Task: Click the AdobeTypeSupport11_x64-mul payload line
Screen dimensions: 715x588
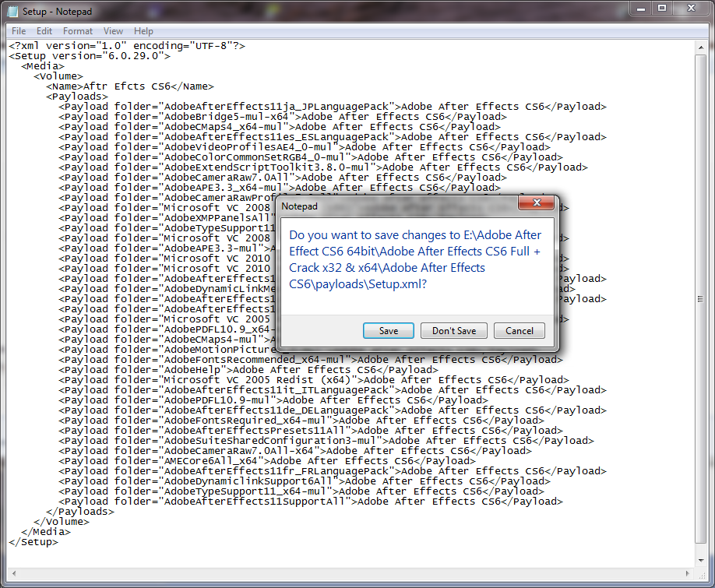Action: [301, 491]
